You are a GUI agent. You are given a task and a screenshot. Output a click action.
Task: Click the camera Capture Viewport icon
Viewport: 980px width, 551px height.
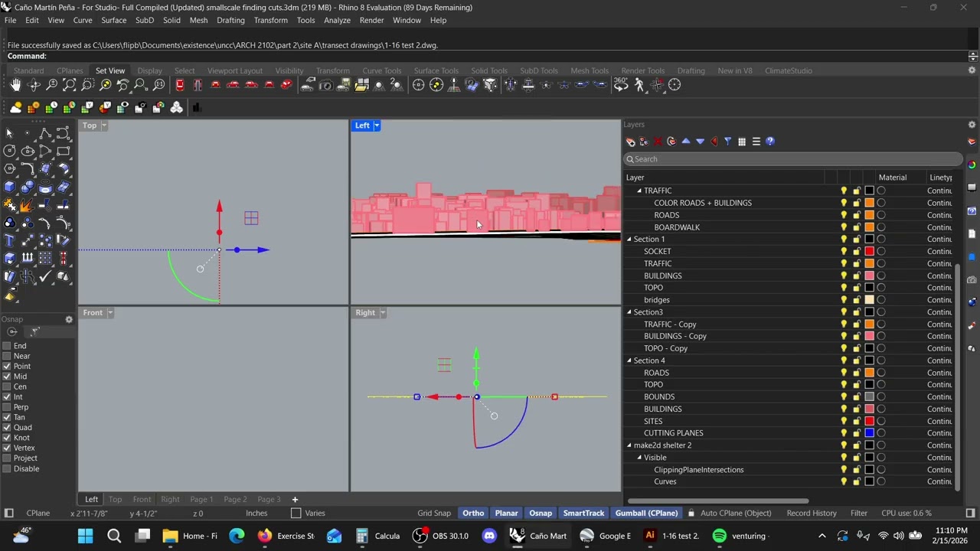click(x=325, y=85)
